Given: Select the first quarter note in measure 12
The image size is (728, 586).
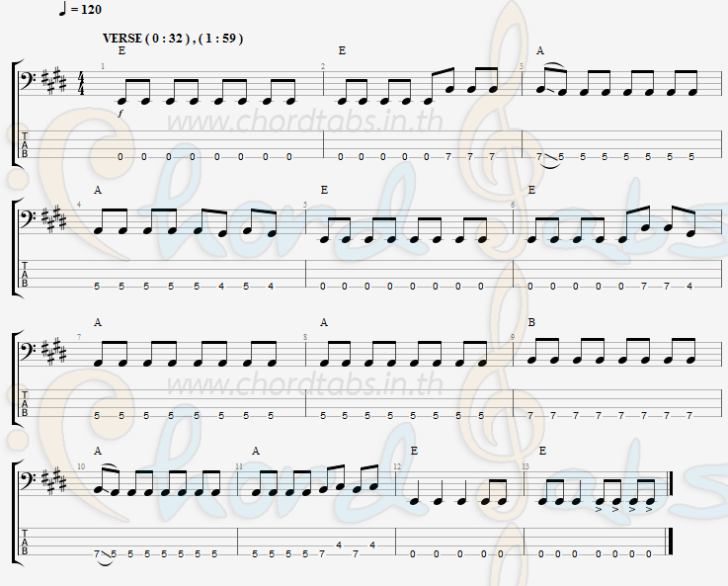Looking at the screenshot, I should (x=415, y=493).
